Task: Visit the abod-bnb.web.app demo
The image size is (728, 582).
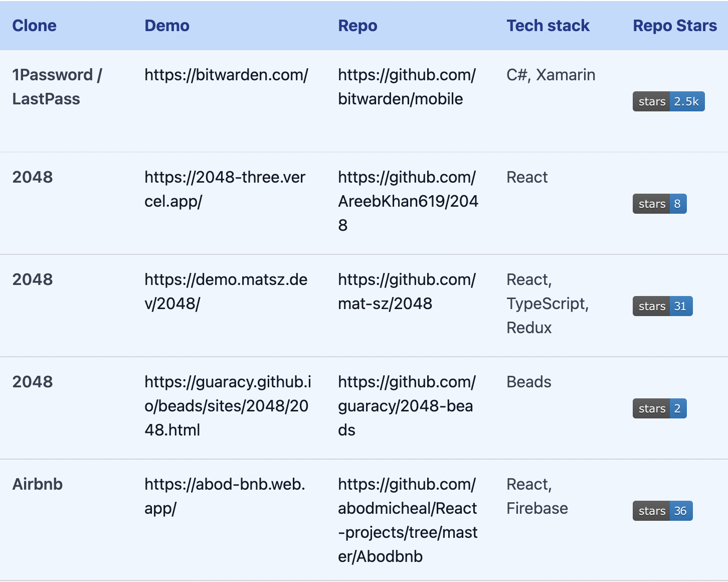Action: 225,496
